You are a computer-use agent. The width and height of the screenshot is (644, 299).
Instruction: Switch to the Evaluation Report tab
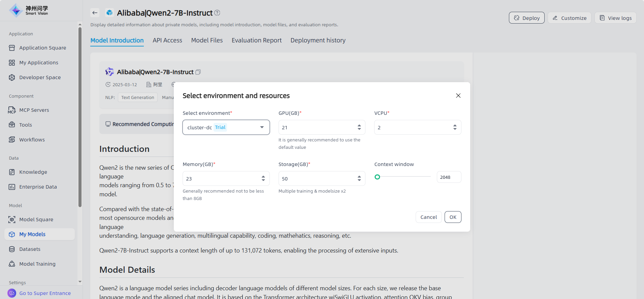click(256, 40)
